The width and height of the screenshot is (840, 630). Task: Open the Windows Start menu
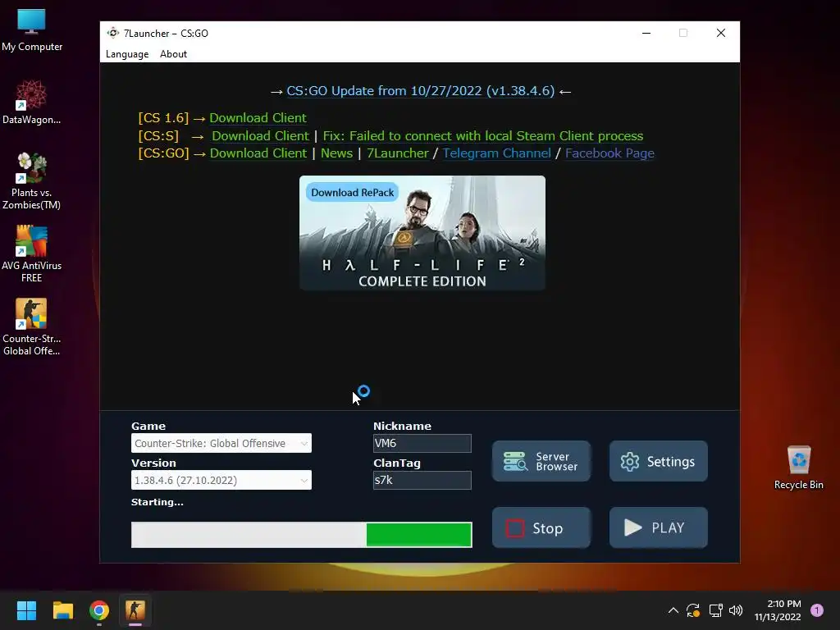tap(26, 610)
